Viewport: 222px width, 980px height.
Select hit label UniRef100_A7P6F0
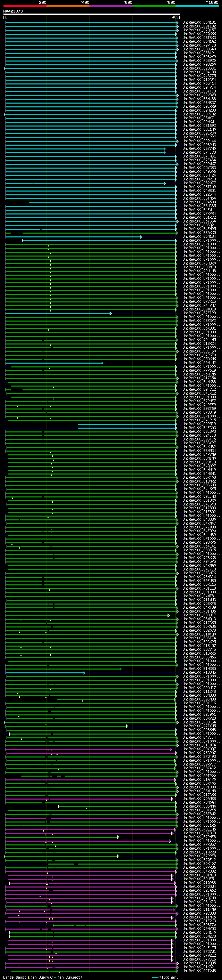click(x=199, y=355)
